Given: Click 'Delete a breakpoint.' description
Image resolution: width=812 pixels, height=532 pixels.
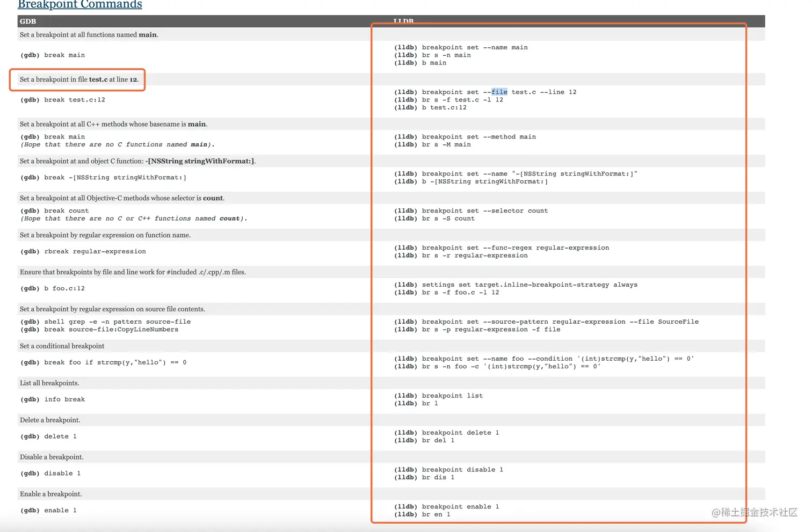Looking at the screenshot, I should click(50, 420).
